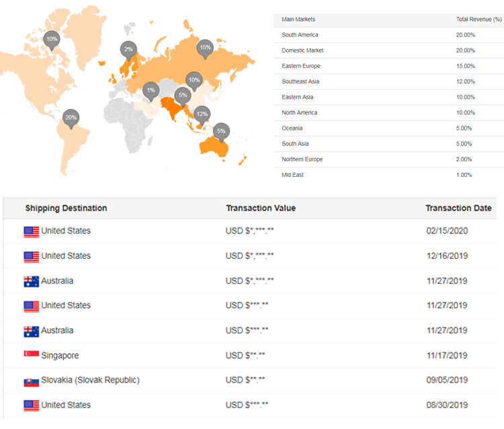This screenshot has height=429, width=504.
Task: Click the 08/30/2019 transaction date
Action: 446,405
